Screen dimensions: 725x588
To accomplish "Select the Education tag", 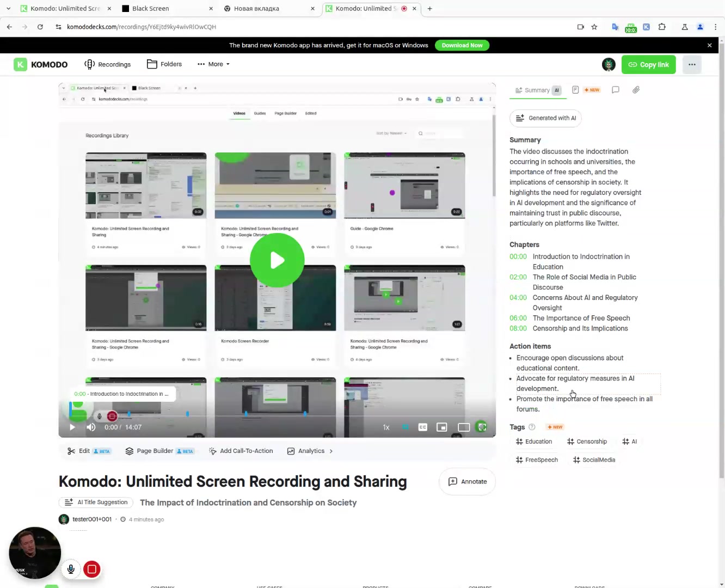I will click(534, 442).
